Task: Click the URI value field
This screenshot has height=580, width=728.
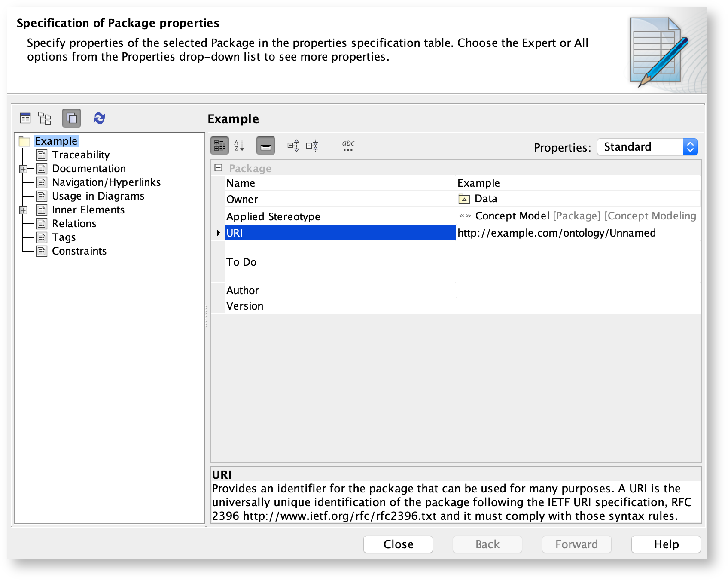Action: 578,233
